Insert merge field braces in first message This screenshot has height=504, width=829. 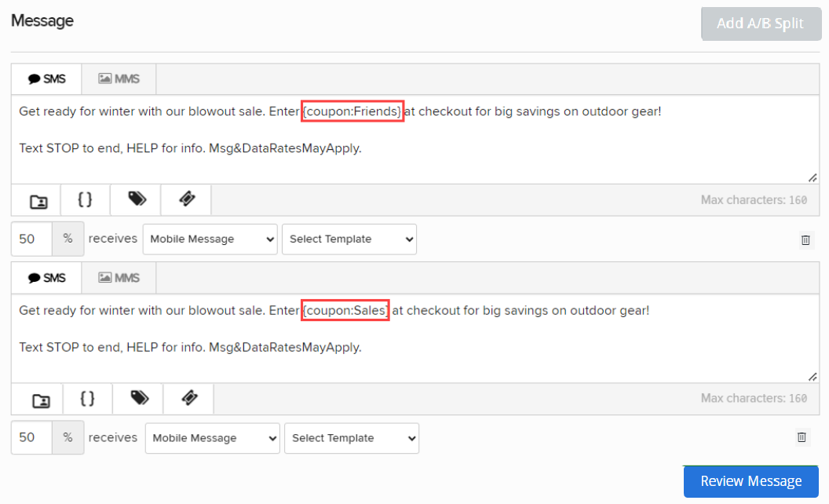[x=85, y=200]
